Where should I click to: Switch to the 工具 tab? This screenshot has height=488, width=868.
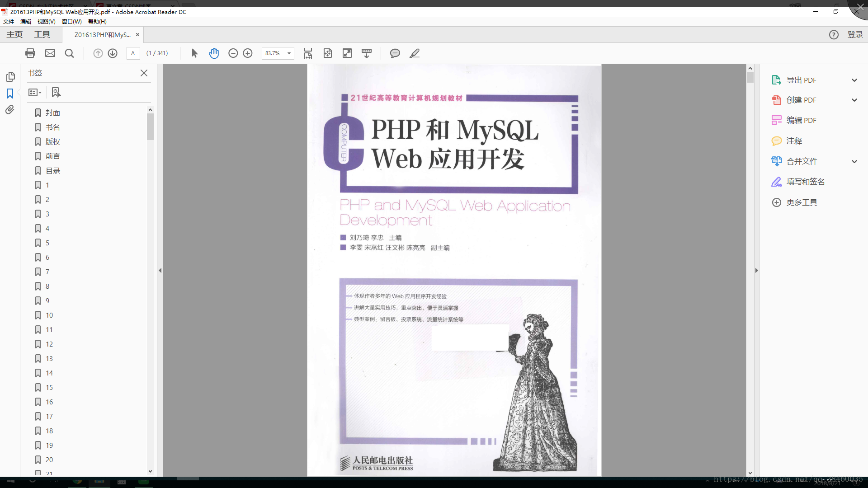click(42, 35)
